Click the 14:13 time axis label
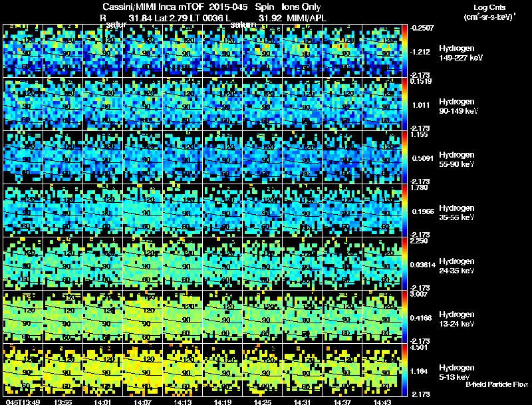 point(182,402)
